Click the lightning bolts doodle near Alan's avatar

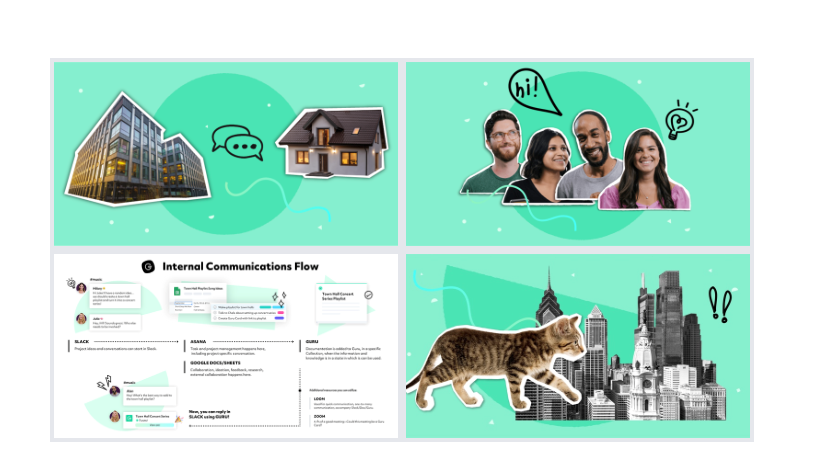tap(104, 383)
